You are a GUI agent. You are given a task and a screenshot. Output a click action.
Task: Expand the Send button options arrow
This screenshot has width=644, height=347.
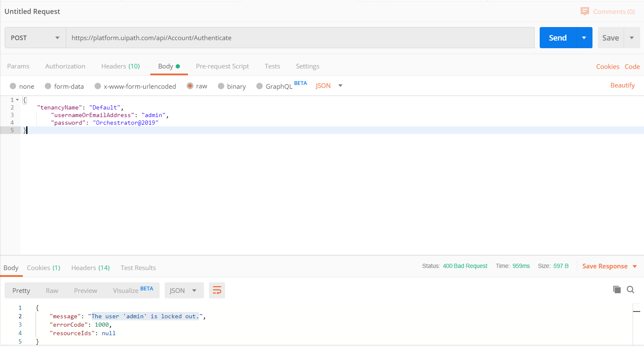coord(584,38)
